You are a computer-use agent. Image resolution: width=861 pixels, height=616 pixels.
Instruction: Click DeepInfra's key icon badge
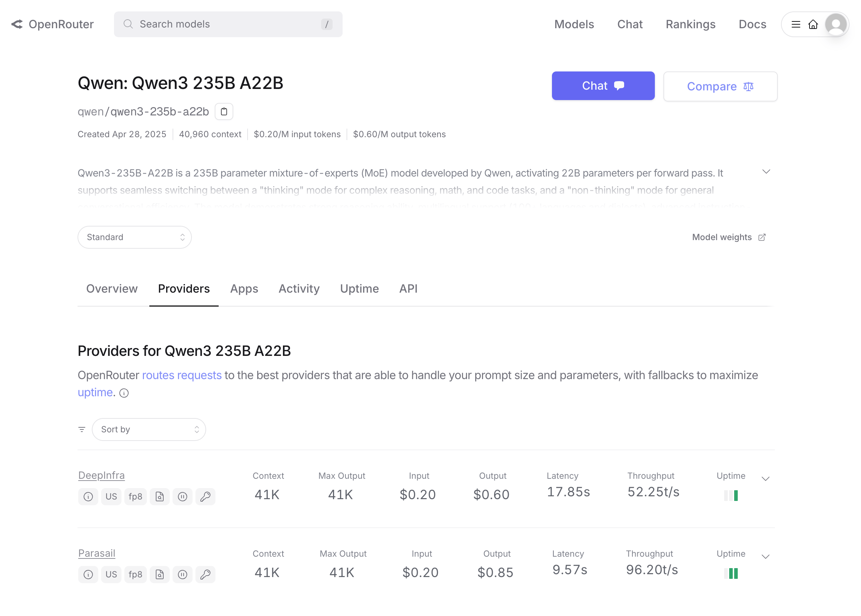(x=205, y=497)
